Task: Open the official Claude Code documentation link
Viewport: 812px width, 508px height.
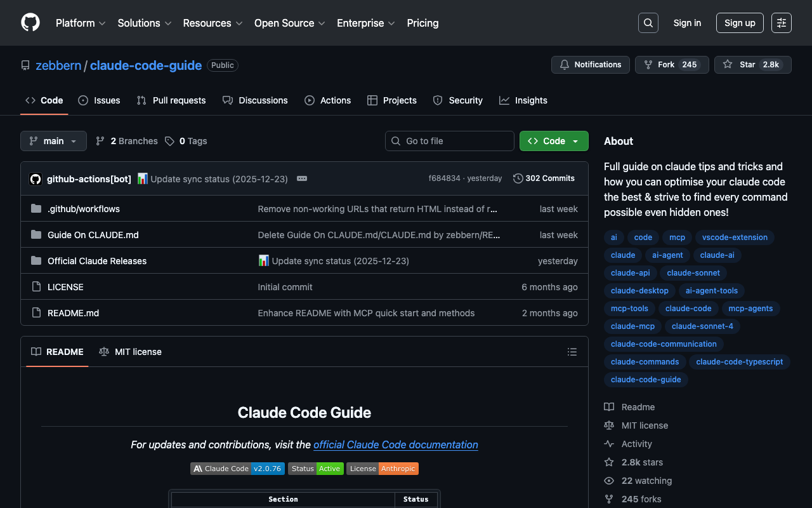Action: pos(395,444)
